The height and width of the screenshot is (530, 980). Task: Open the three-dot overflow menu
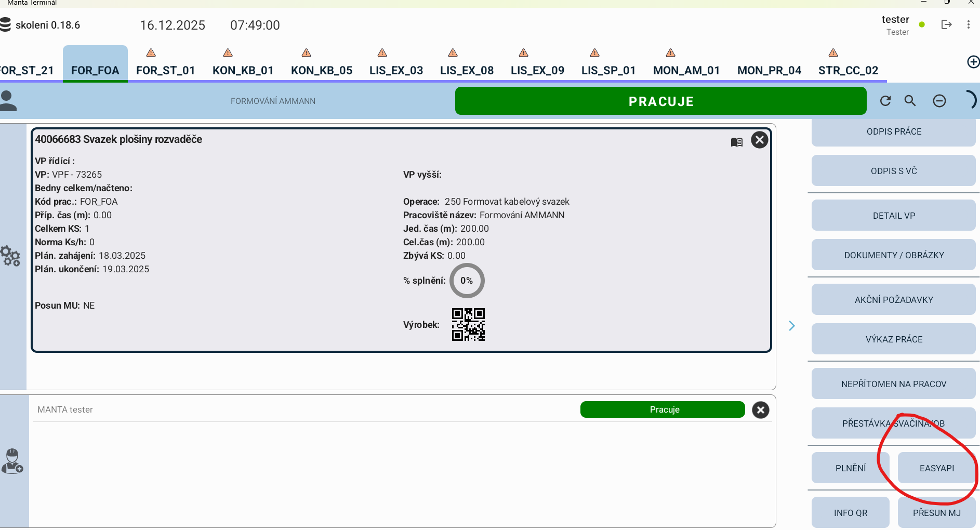pos(968,24)
